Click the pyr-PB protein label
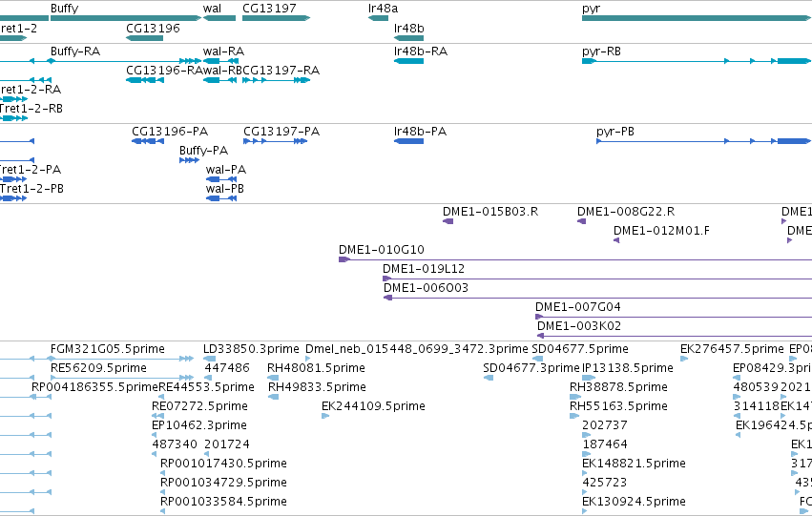 tap(615, 132)
